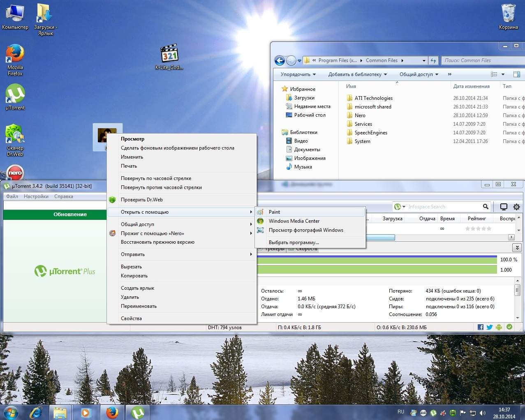This screenshot has height=420, width=525.
Task: Choose Повернуть против часовой стрелки
Action: (x=182, y=187)
